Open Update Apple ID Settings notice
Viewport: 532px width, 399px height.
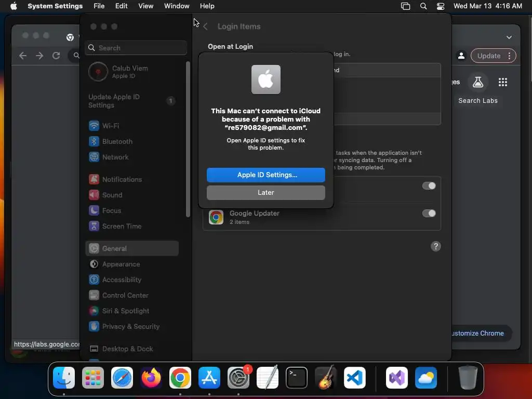coord(132,101)
